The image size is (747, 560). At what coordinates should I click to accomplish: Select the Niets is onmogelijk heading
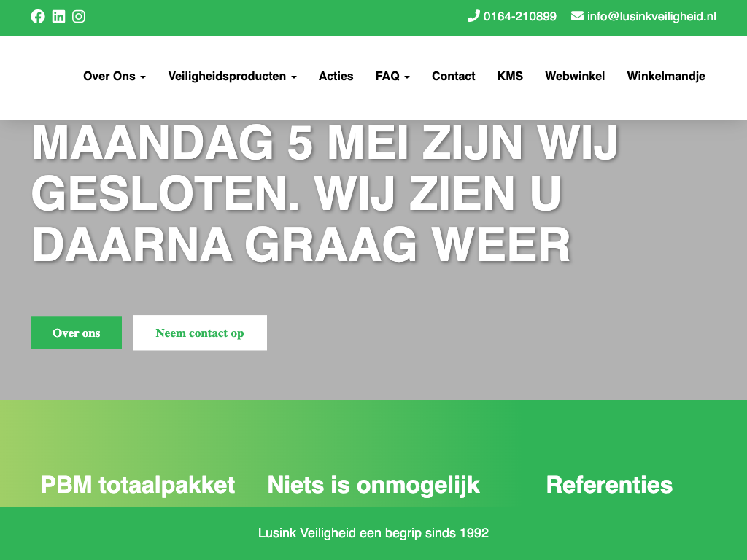click(x=373, y=485)
